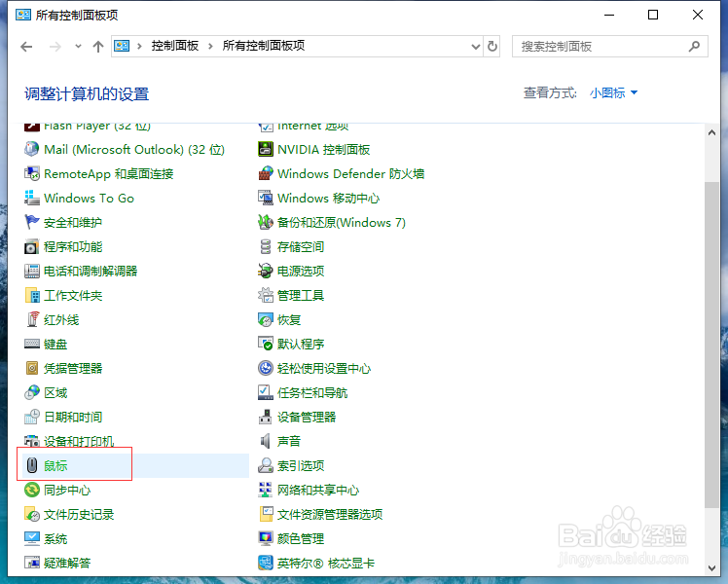The width and height of the screenshot is (728, 584).
Task: Open the 设备管理器 icon
Action: (x=265, y=417)
